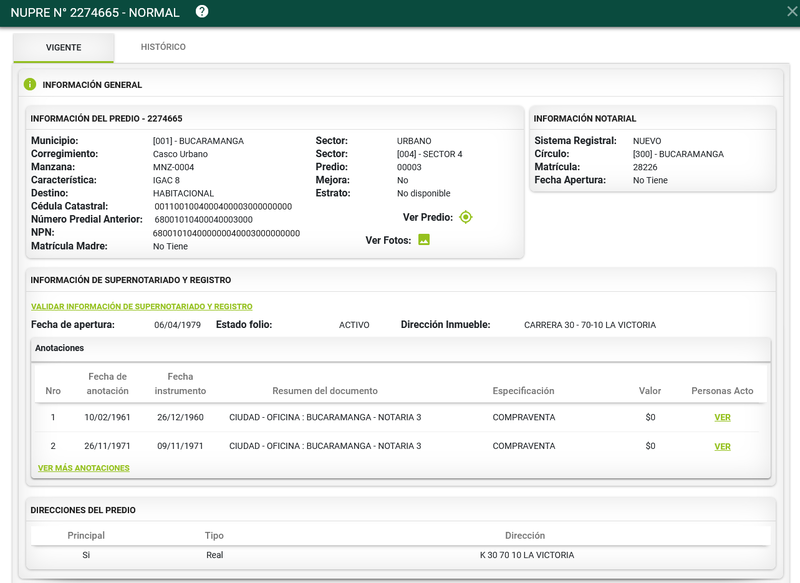Open property photos via Ver Fotos icon
800x583 pixels.
tap(424, 240)
